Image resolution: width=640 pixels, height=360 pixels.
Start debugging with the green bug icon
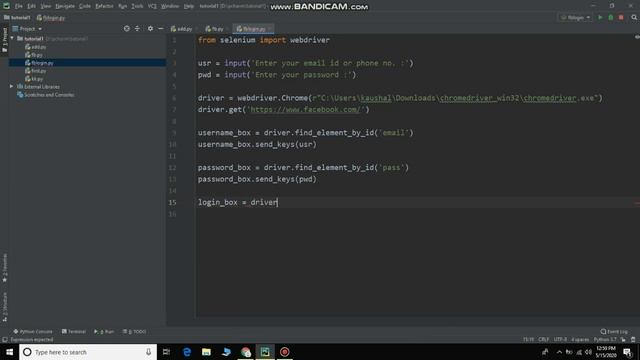point(611,18)
